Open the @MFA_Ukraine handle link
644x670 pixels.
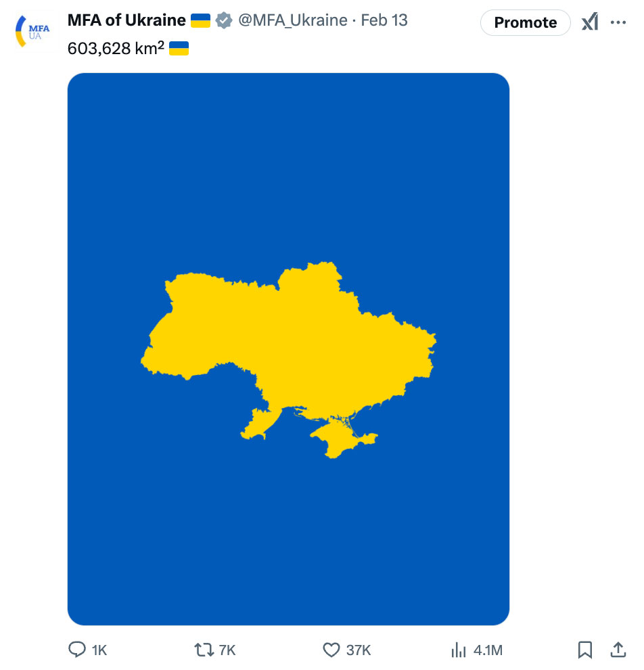click(292, 20)
